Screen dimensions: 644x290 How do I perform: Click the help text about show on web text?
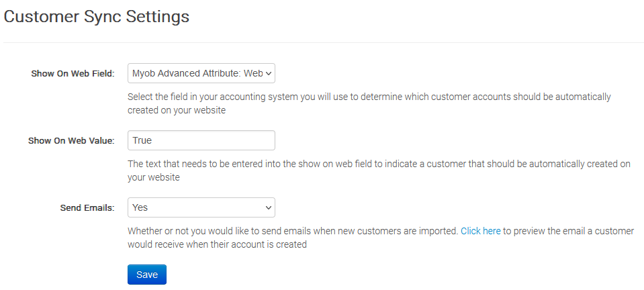(379, 164)
